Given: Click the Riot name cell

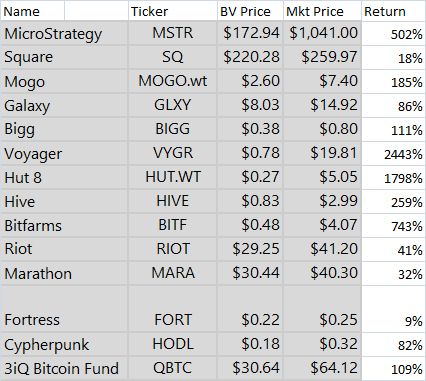Looking at the screenshot, I should coord(64,249).
